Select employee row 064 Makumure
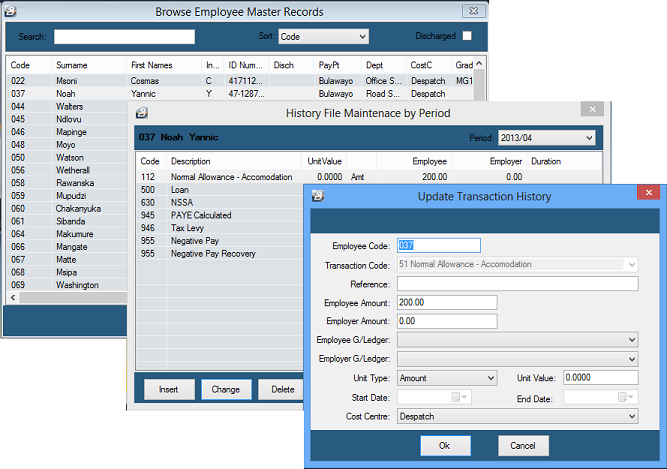The height and width of the screenshot is (469, 667). [x=67, y=234]
